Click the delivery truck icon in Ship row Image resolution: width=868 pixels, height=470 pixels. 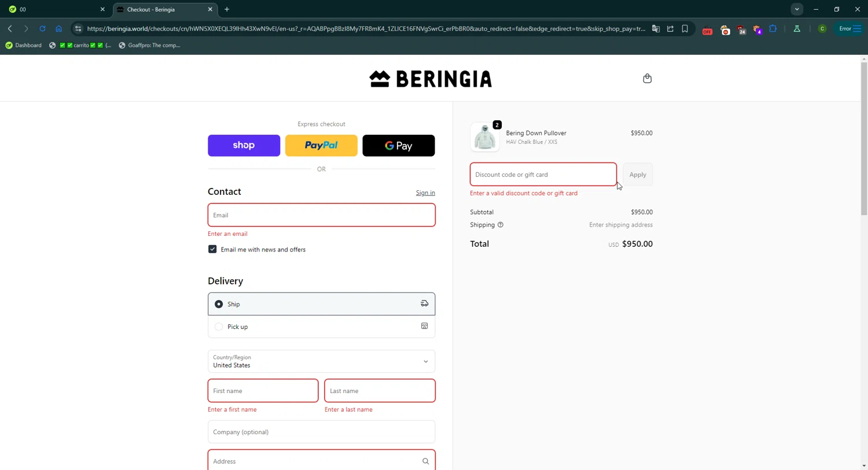click(x=424, y=304)
